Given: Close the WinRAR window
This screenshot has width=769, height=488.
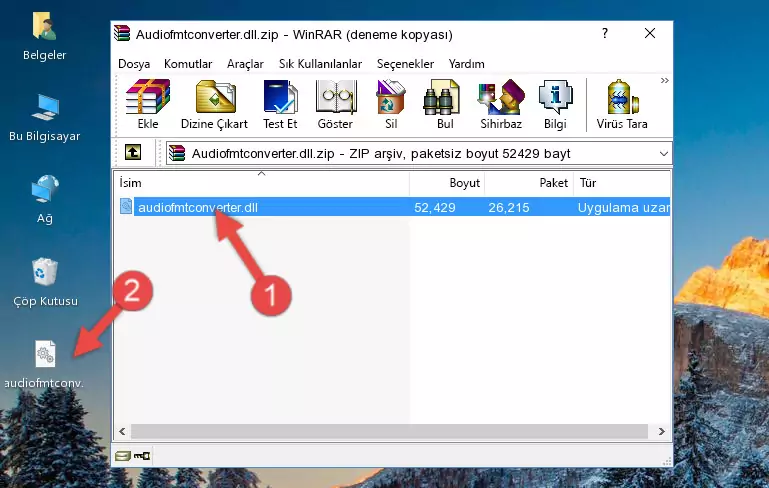Looking at the screenshot, I should pos(650,33).
